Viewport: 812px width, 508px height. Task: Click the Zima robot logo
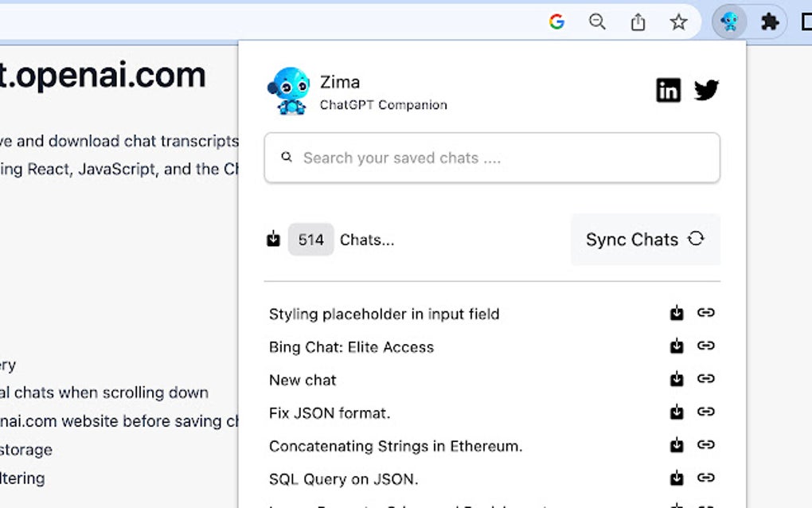point(290,89)
